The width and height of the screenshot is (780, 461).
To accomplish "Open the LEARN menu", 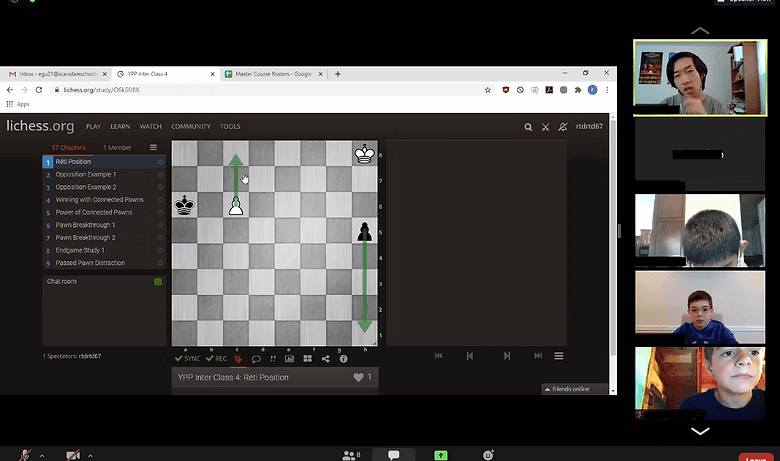I will click(x=120, y=126).
